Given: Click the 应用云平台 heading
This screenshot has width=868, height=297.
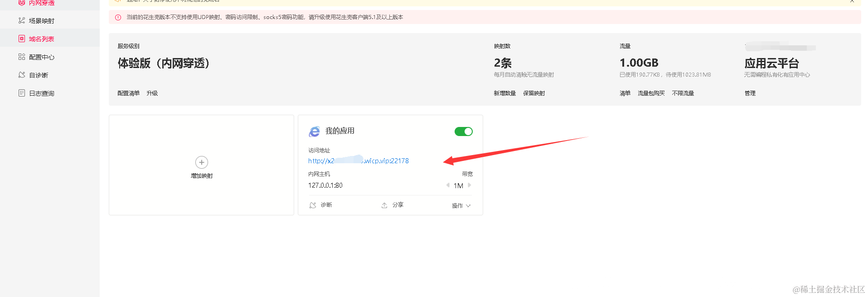Looking at the screenshot, I should 771,63.
